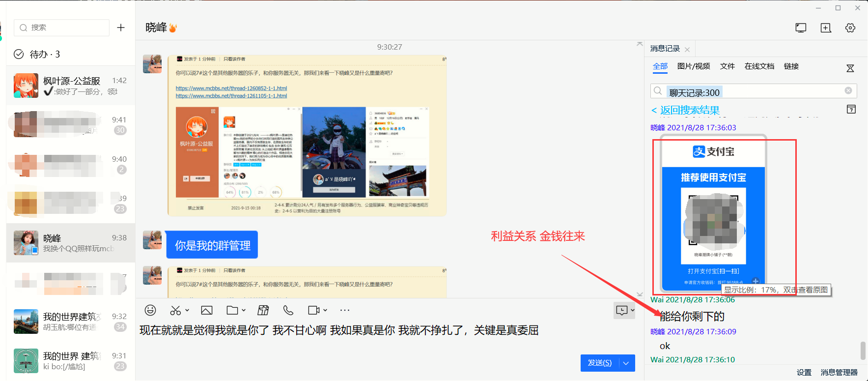Select the 晓峰 conversation at 9:38
Screen dimensions: 868x381
click(x=71, y=243)
